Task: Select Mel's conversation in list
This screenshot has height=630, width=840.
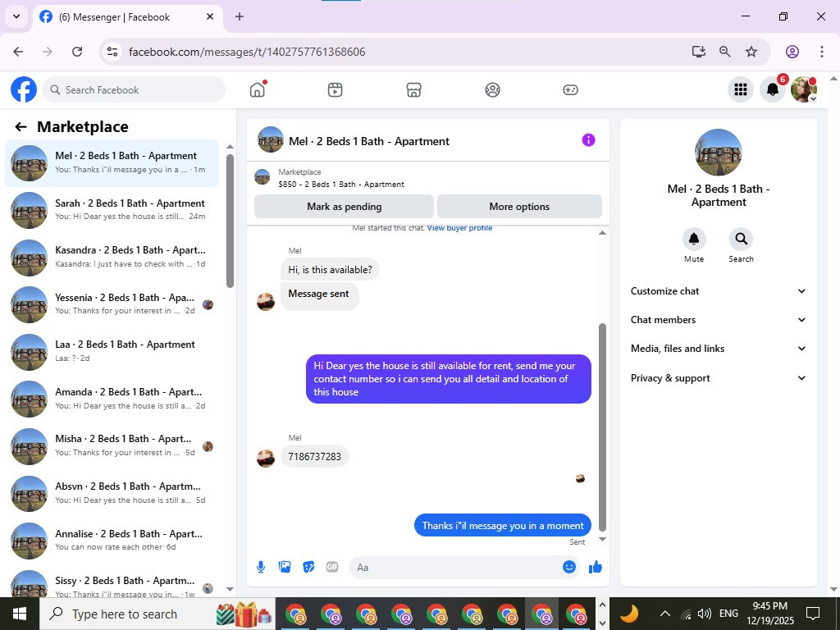Action: tap(112, 163)
